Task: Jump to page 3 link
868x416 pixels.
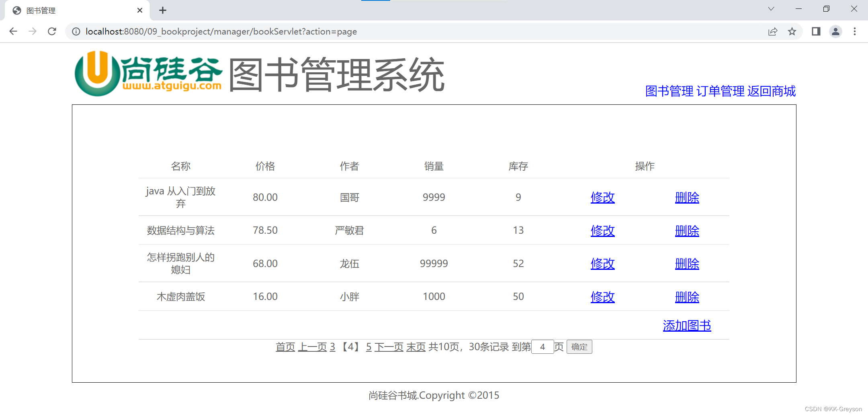Action: tap(332, 347)
